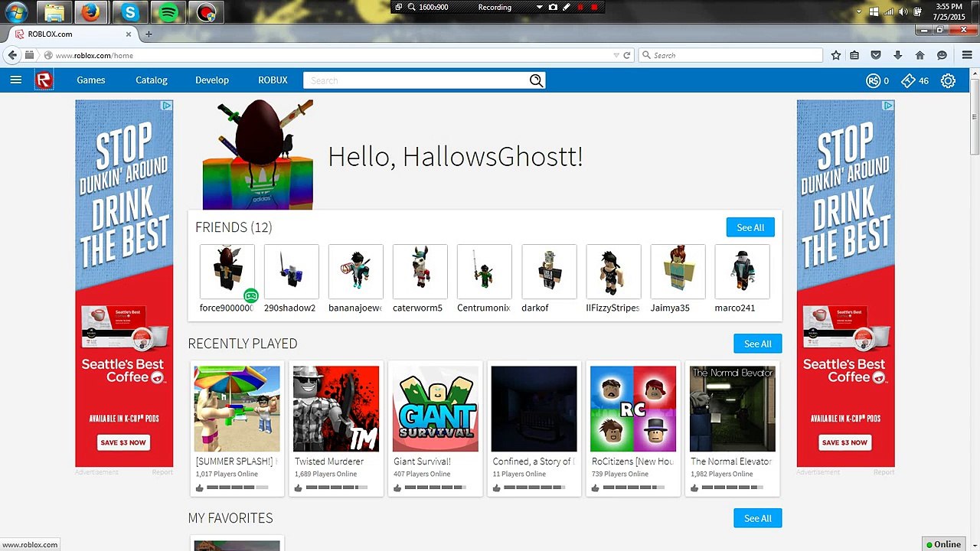Click the Roblox search magnifier icon
Screen dimensions: 980x551
pos(536,80)
